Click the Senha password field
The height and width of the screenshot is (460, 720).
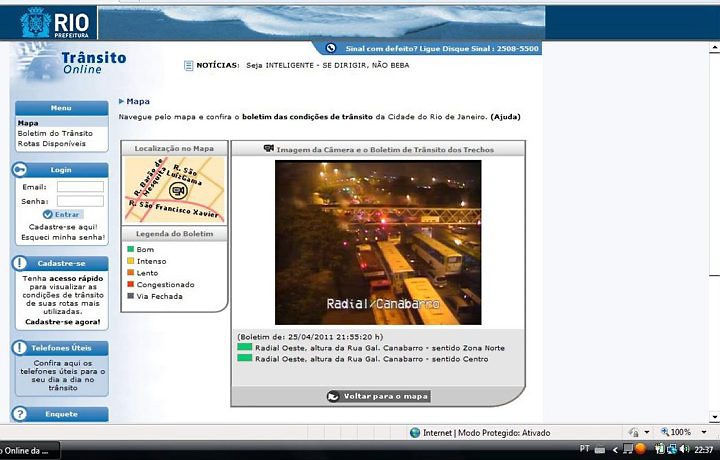(80, 201)
